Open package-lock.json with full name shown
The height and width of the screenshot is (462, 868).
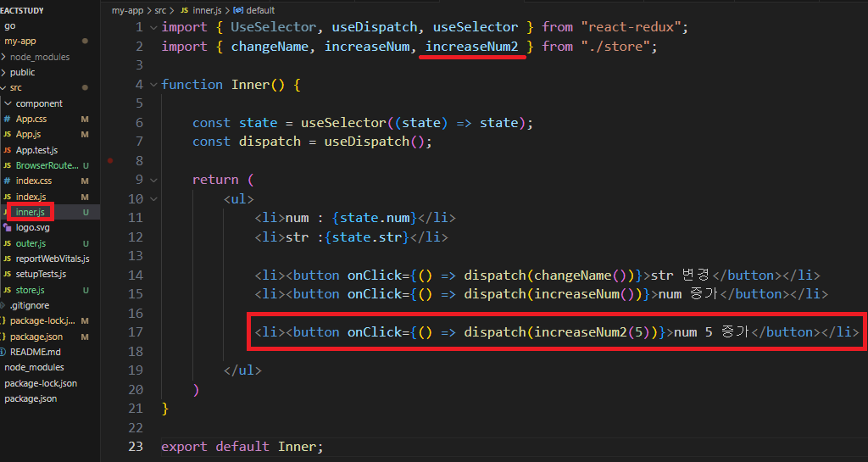tap(41, 383)
